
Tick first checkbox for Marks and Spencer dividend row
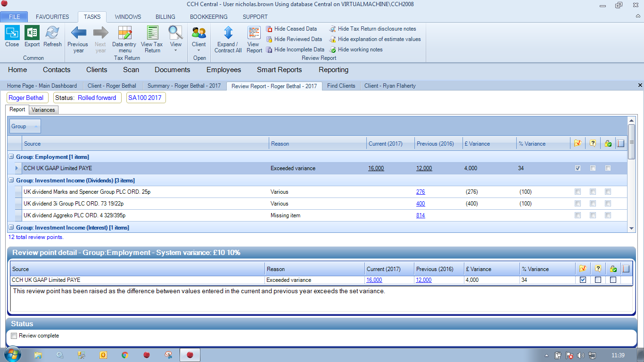coord(578,192)
